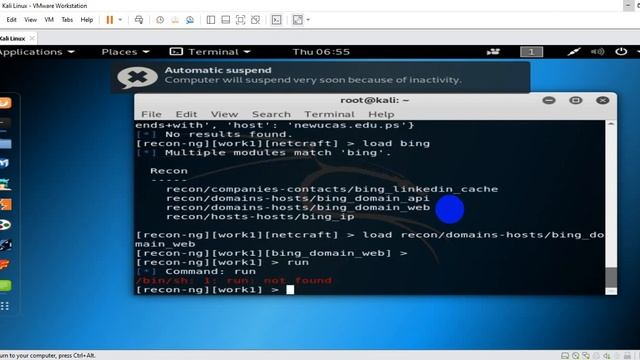Viewport: 640px width, 360px height.
Task: Click the text recon/domains-hosts/bing_domain_web
Action: [x=298, y=207]
